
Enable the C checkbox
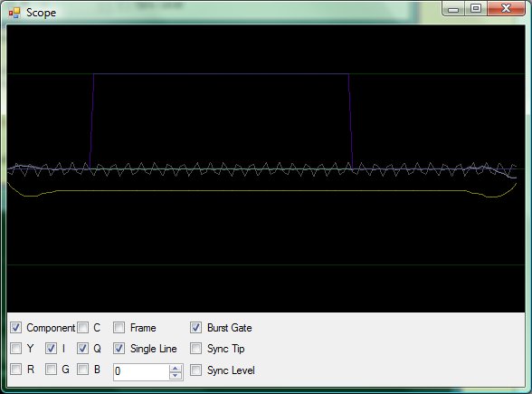[82, 328]
